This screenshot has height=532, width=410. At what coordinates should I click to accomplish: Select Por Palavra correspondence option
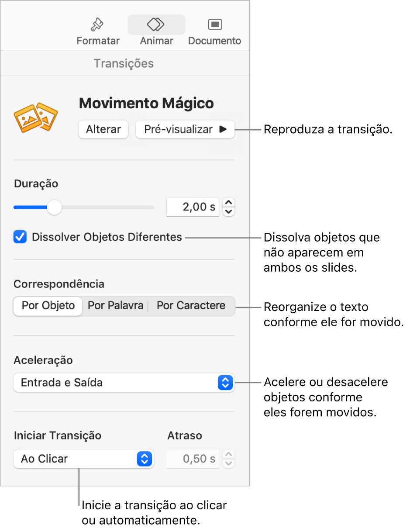coord(116,306)
